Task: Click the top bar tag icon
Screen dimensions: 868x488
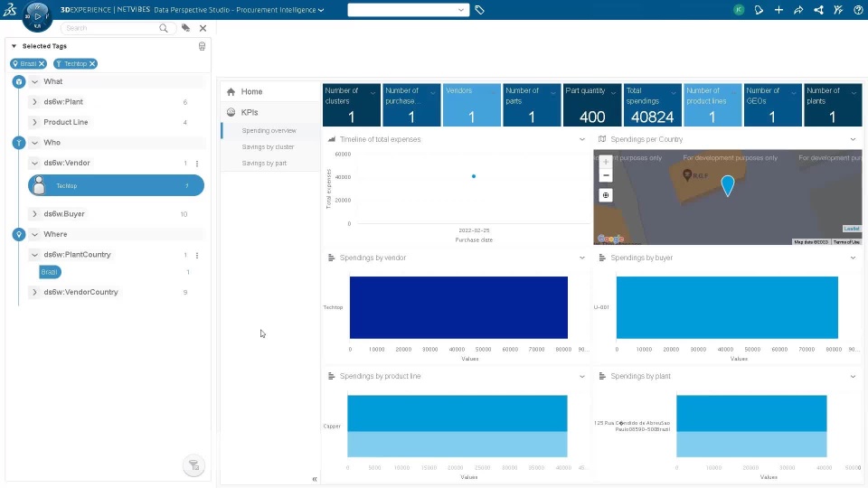Action: 479,10
